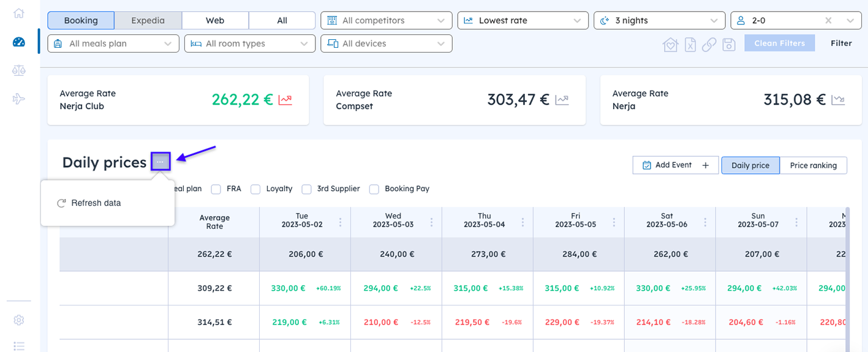The height and width of the screenshot is (352, 868).
Task: Select the Booking tab
Action: 81,20
